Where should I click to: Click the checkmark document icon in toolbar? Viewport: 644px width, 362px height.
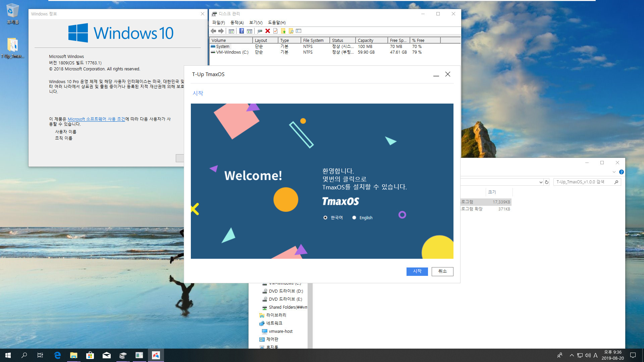tap(275, 31)
